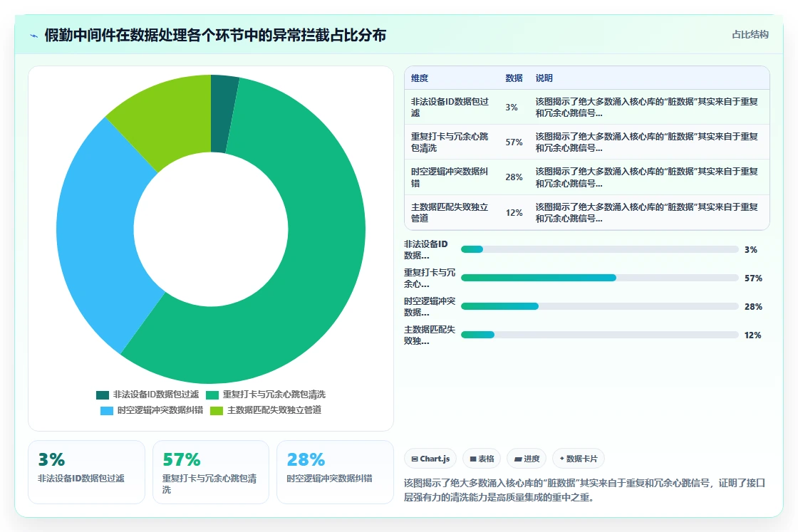Screen dimensions: 798x532
Task: Click the 主数据匹配失败独 progress bar
Action: tap(599, 335)
